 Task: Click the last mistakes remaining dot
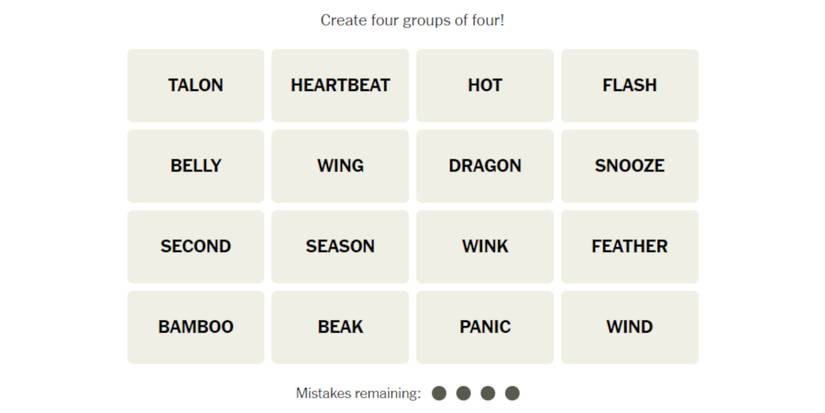coord(513,393)
